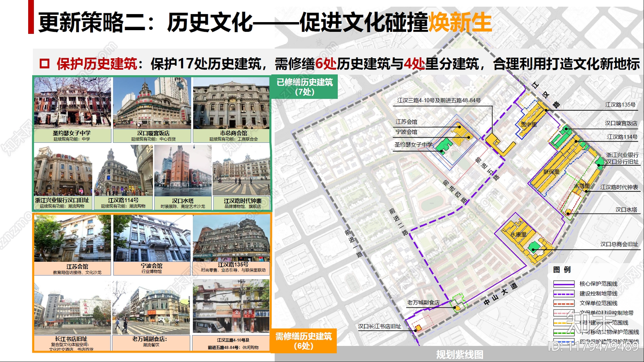This screenshot has height=362, width=644.
Task: Click the 老万城副食店 map label
Action: tap(423, 303)
